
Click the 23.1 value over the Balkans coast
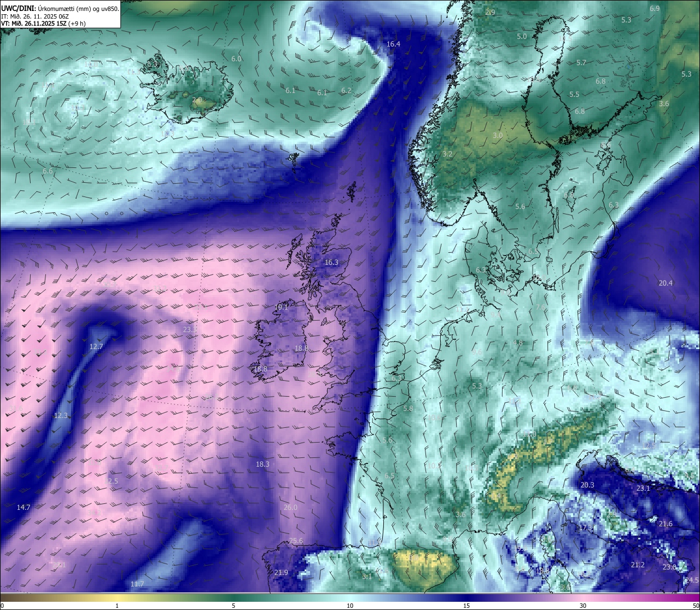643,489
